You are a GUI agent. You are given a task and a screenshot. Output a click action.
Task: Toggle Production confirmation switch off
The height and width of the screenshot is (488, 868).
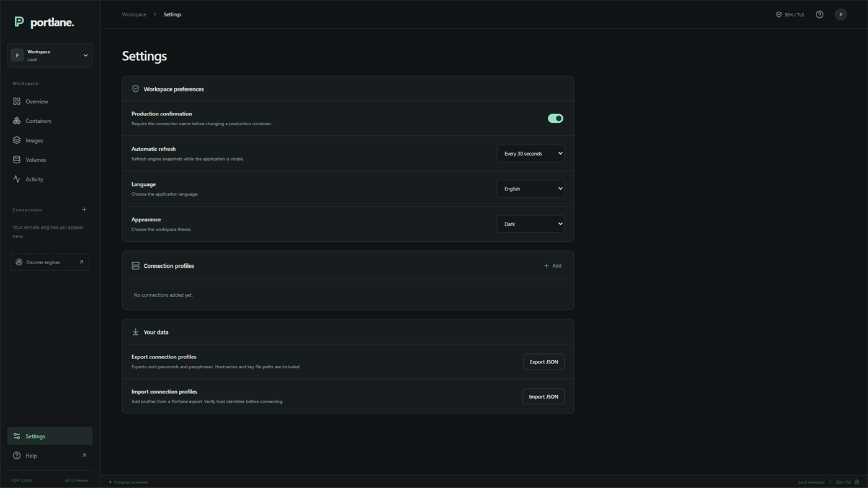click(x=555, y=118)
